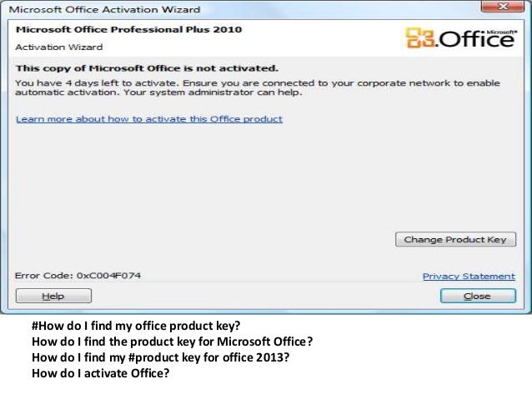
Task: Click the Office wordmark in the header
Action: coord(477,39)
